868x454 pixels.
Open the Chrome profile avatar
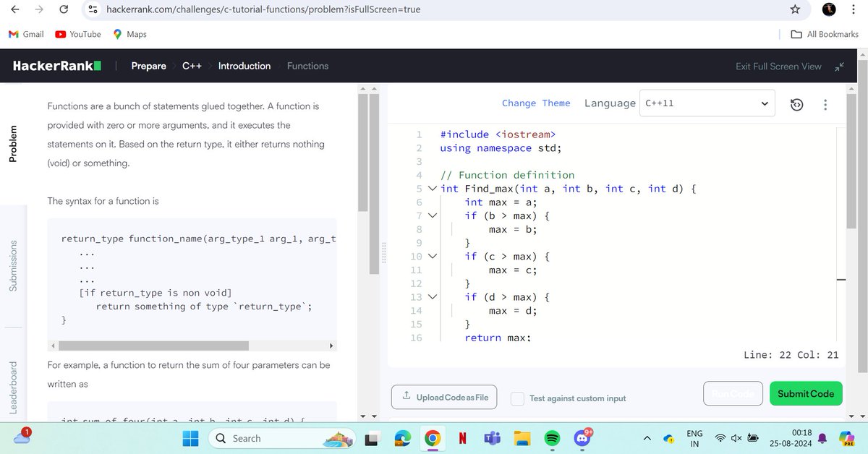pyautogui.click(x=829, y=9)
